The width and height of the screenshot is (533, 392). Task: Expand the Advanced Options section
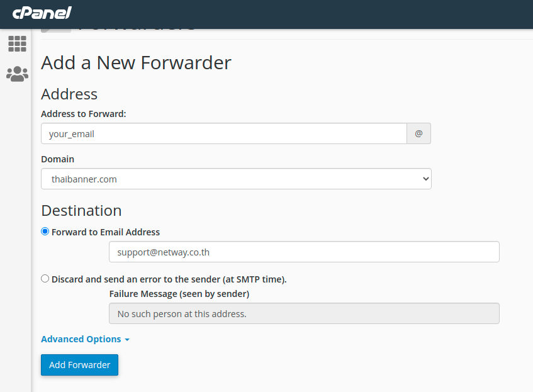[x=85, y=339]
